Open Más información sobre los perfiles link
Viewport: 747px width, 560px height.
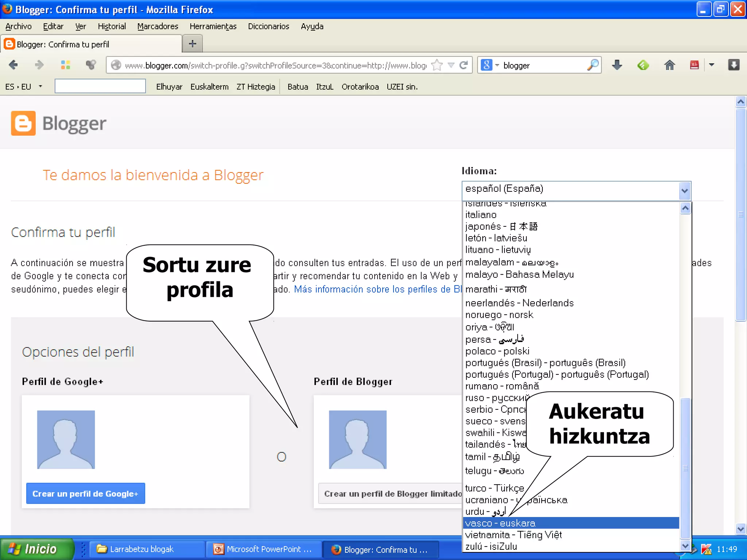(x=378, y=289)
